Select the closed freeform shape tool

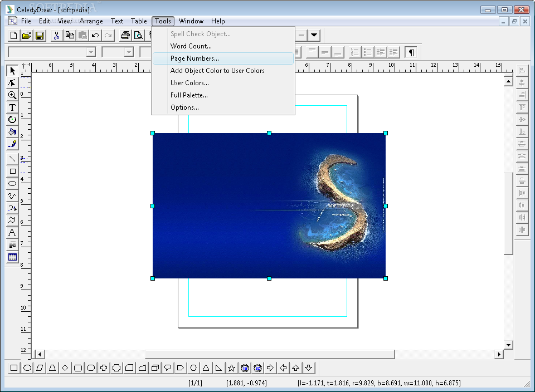[12, 220]
